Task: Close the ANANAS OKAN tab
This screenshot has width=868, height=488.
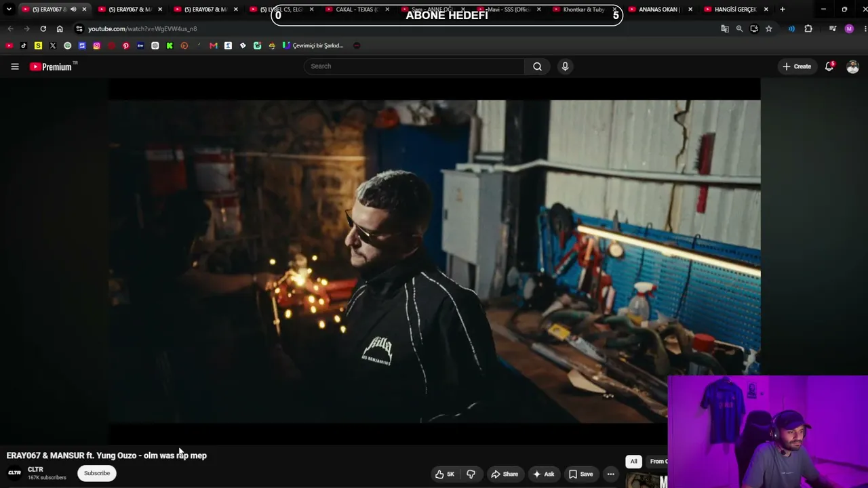Action: point(690,9)
